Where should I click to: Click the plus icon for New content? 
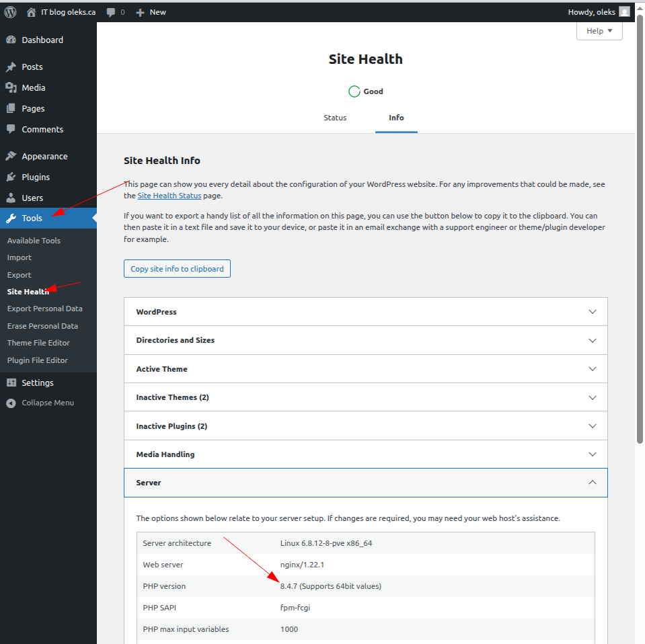pos(140,12)
